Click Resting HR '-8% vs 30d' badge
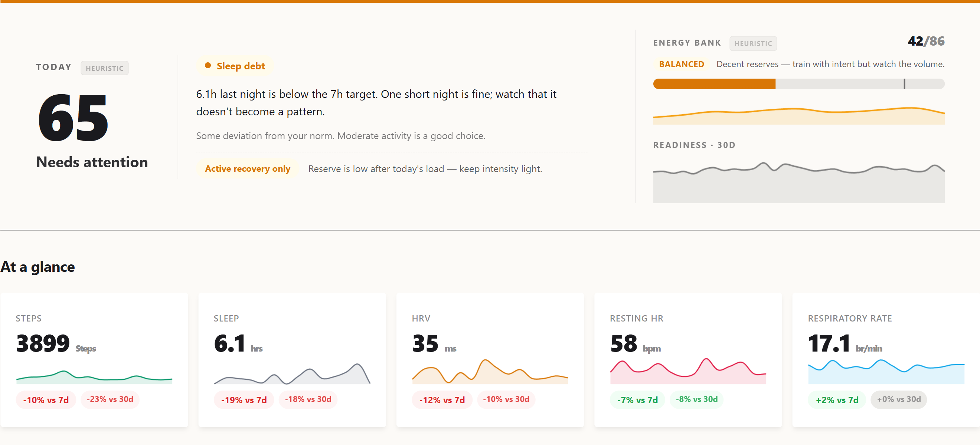Image resolution: width=980 pixels, height=445 pixels. pos(696,399)
